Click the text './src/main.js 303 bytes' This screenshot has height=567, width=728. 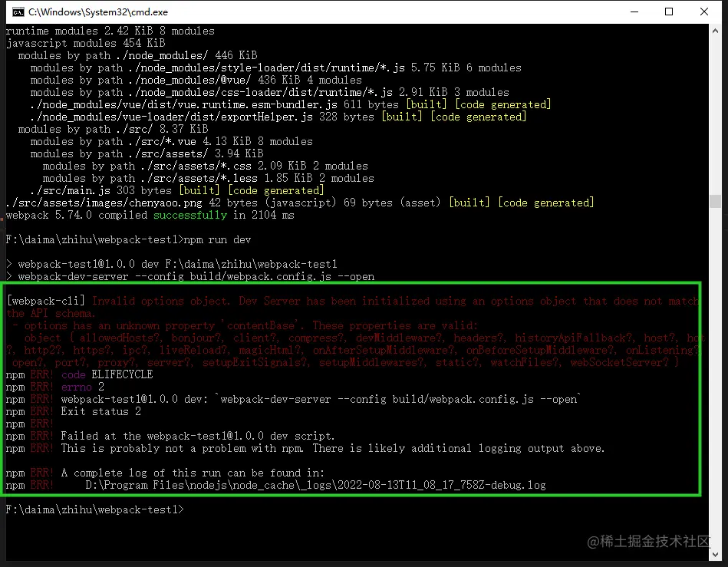100,190
